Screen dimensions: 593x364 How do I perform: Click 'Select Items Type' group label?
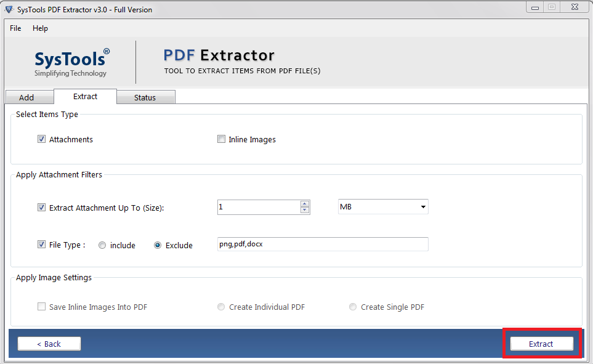pyautogui.click(x=47, y=115)
